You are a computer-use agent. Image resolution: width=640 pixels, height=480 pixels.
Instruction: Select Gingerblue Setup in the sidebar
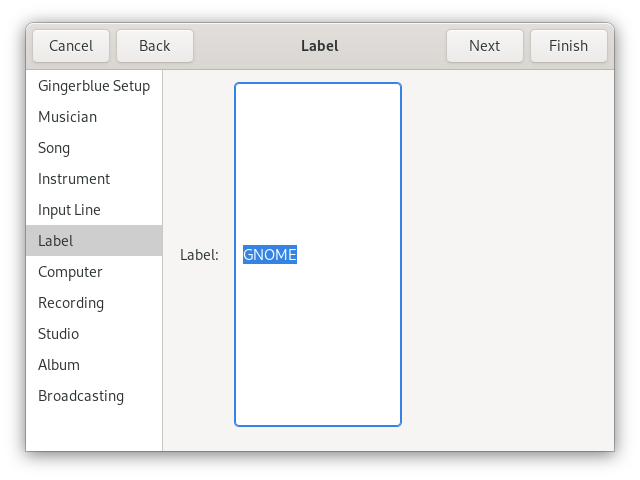[x=94, y=86]
